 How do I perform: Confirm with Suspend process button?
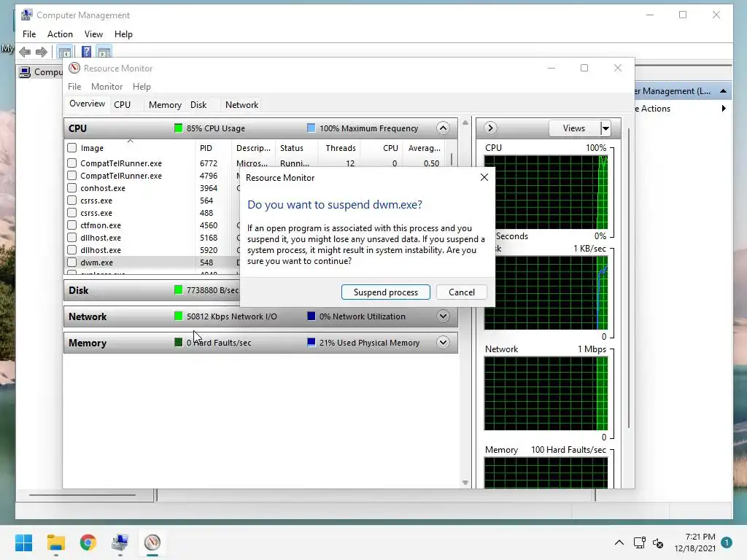pyautogui.click(x=385, y=292)
